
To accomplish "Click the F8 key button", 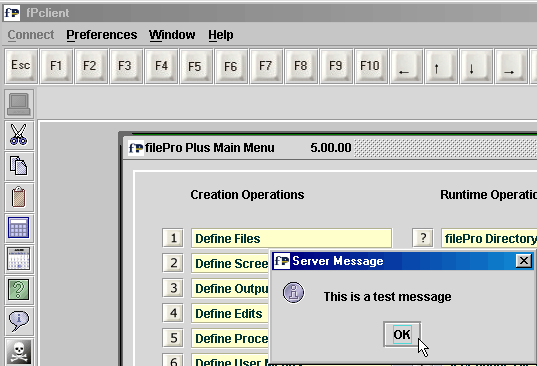I will (301, 66).
